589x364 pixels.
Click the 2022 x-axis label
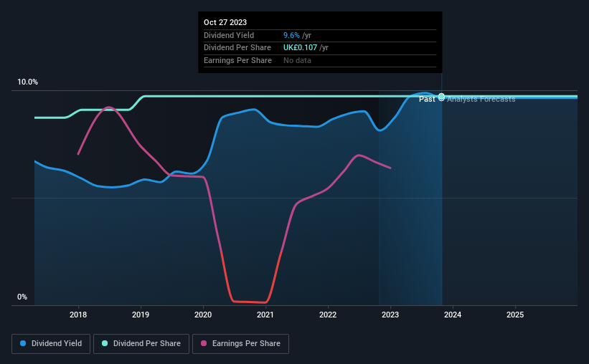click(328, 315)
